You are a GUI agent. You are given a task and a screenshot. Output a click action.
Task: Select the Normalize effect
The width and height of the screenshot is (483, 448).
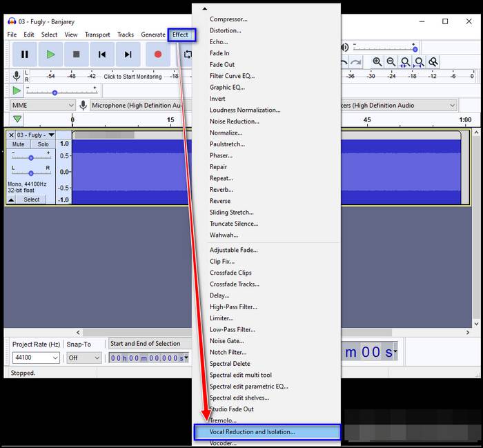(266, 133)
